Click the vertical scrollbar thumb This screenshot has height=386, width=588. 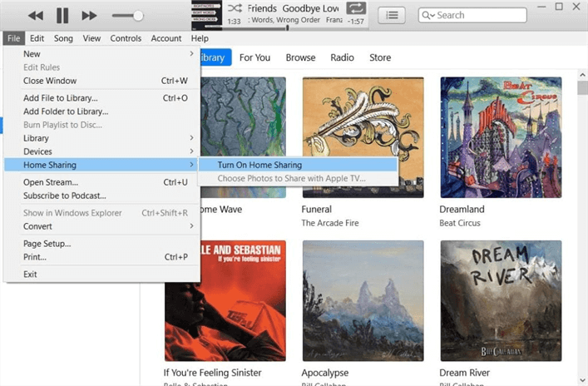[x=582, y=88]
